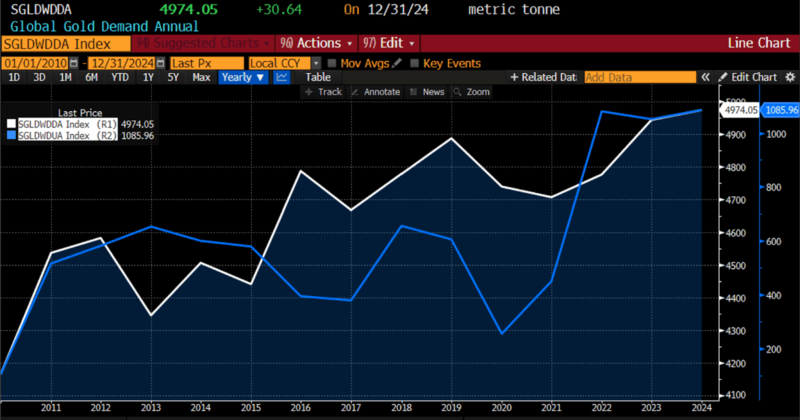Switch to the Table view
Screen dimensions: 800x420
pos(318,77)
